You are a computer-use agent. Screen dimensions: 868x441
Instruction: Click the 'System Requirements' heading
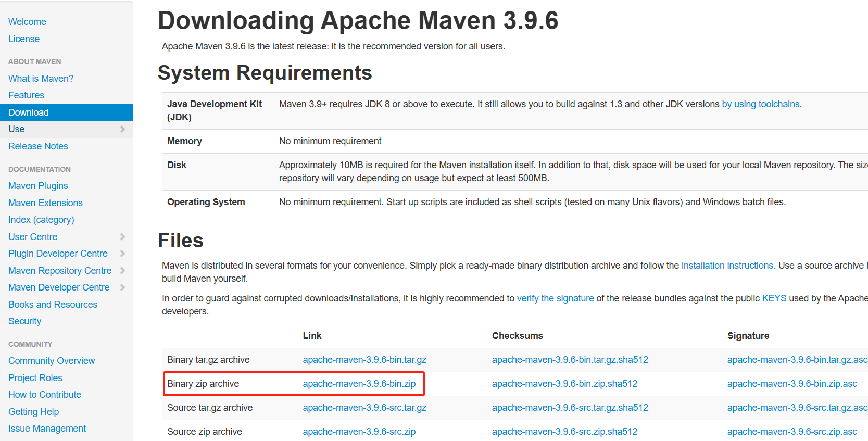265,73
